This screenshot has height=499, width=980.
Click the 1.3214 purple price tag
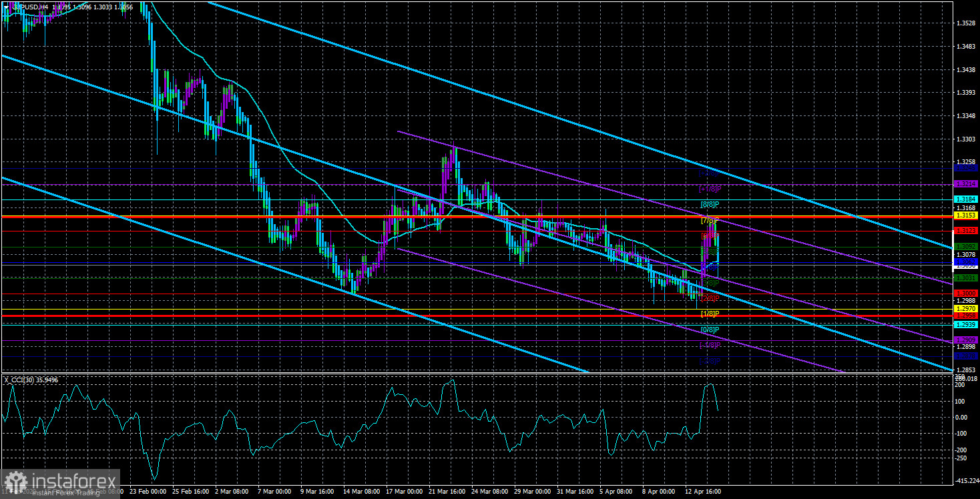pos(966,183)
